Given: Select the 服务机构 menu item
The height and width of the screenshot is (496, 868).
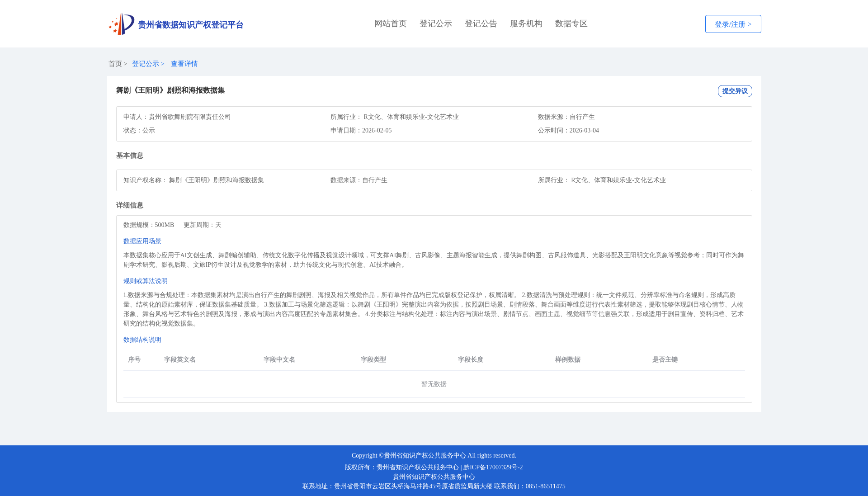Looking at the screenshot, I should 526,24.
